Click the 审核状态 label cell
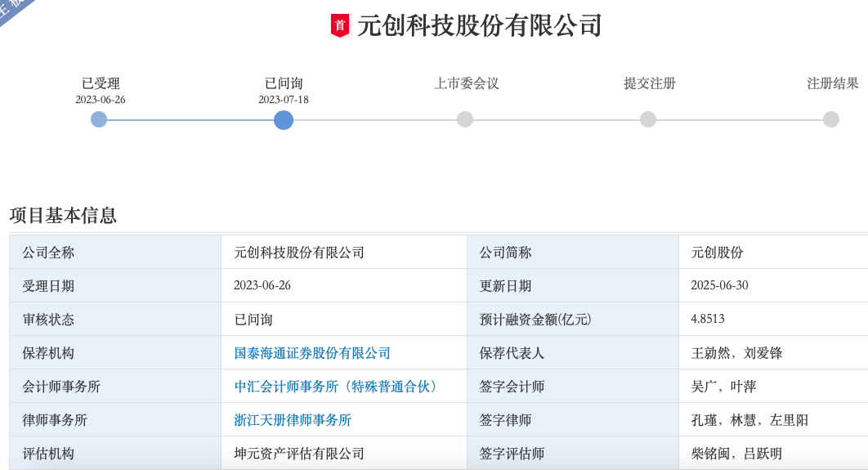The width and height of the screenshot is (868, 470). (x=115, y=320)
